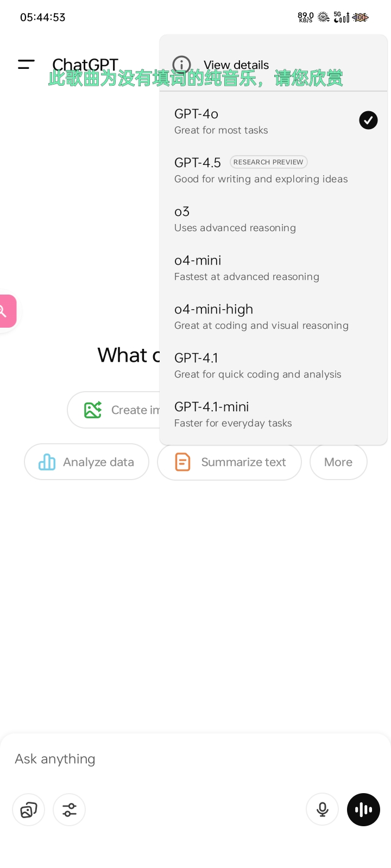Tap the View details info icon
Screen dimensions: 391x868
coord(181,65)
